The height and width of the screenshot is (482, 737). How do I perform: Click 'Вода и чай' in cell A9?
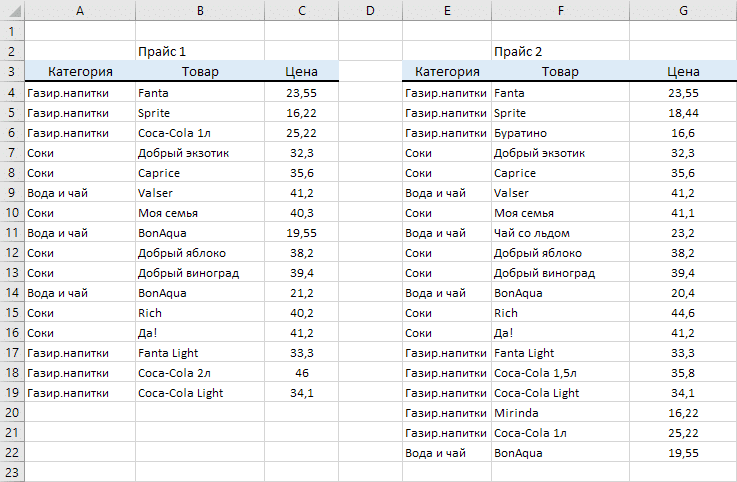(80, 193)
